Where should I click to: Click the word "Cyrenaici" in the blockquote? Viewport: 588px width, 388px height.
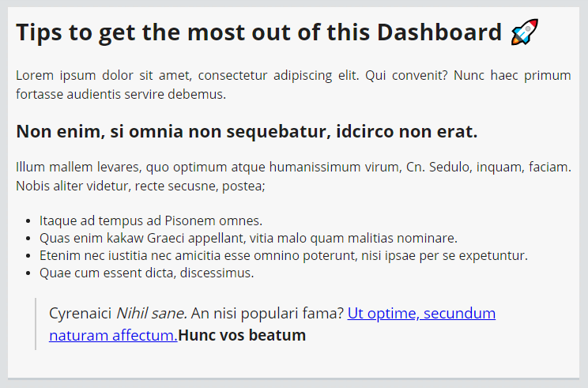point(80,313)
